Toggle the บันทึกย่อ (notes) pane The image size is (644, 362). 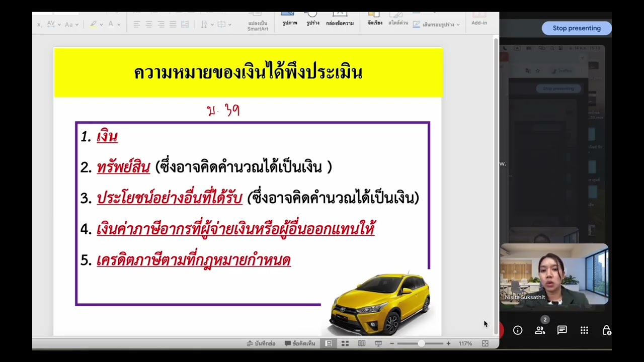pyautogui.click(x=261, y=343)
